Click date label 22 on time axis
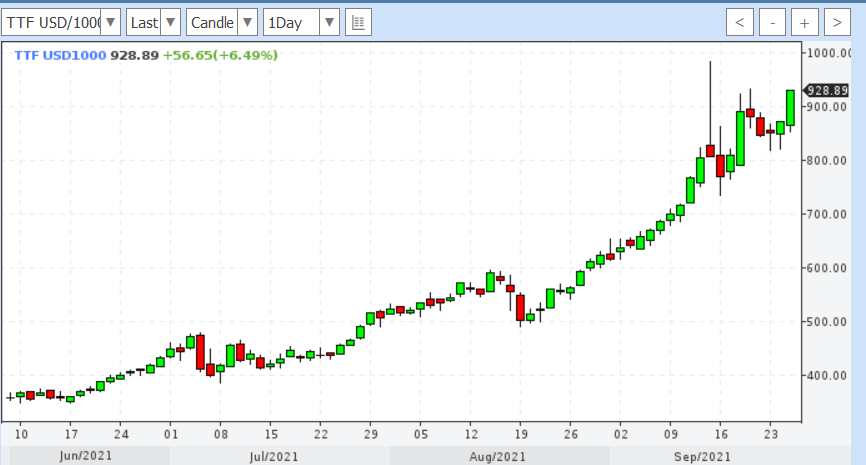866x465 pixels. tap(321, 435)
